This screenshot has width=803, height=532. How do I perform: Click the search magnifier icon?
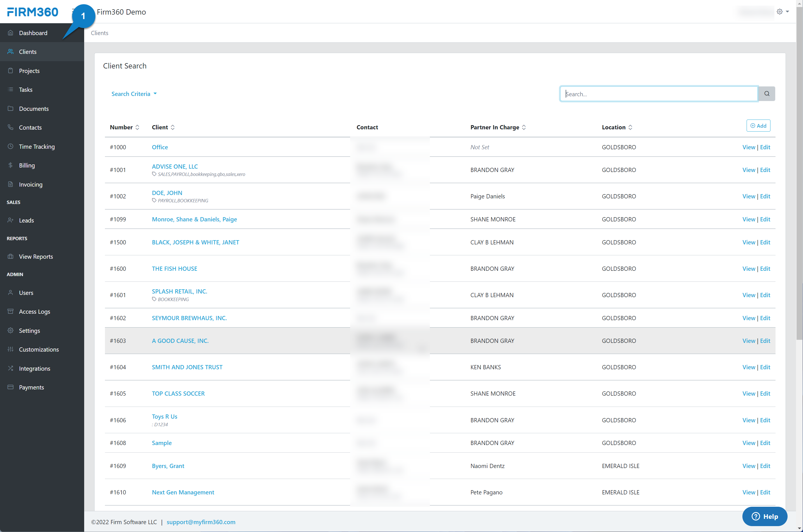[767, 93]
